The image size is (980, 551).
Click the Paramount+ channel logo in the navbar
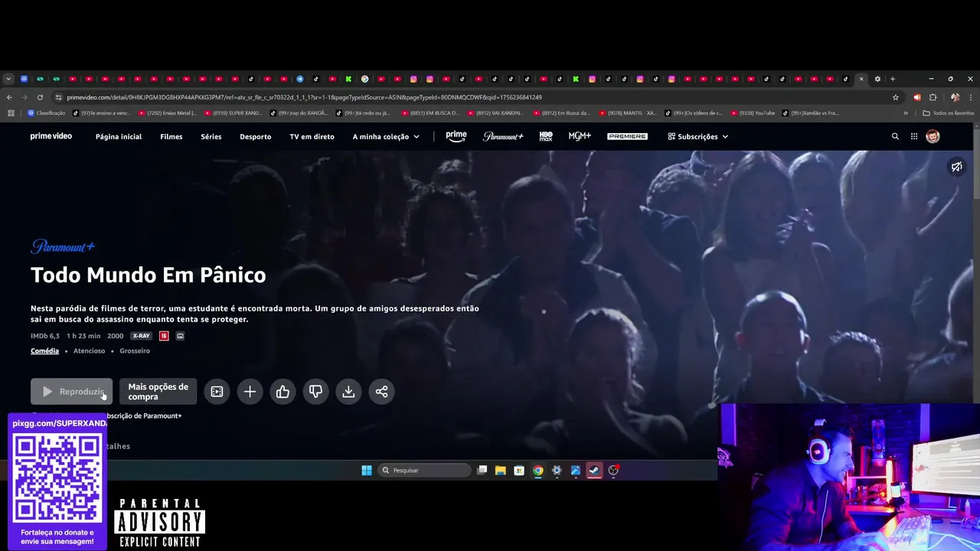[503, 136]
